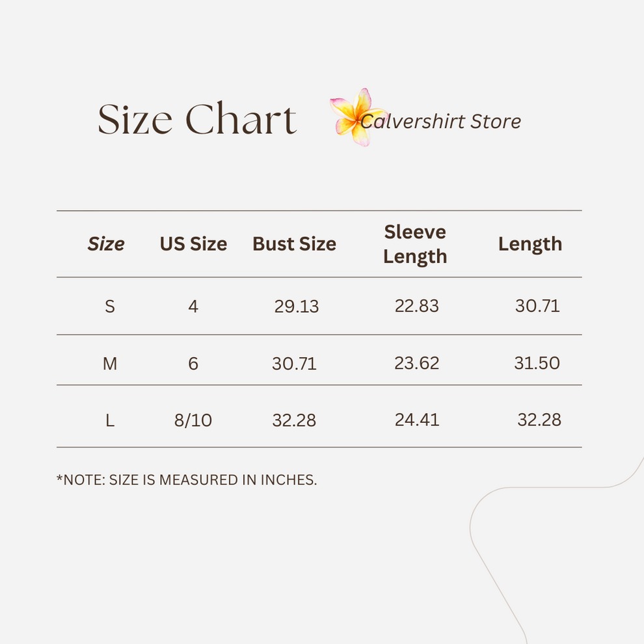
Task: Click US size value 6
Action: click(x=193, y=363)
